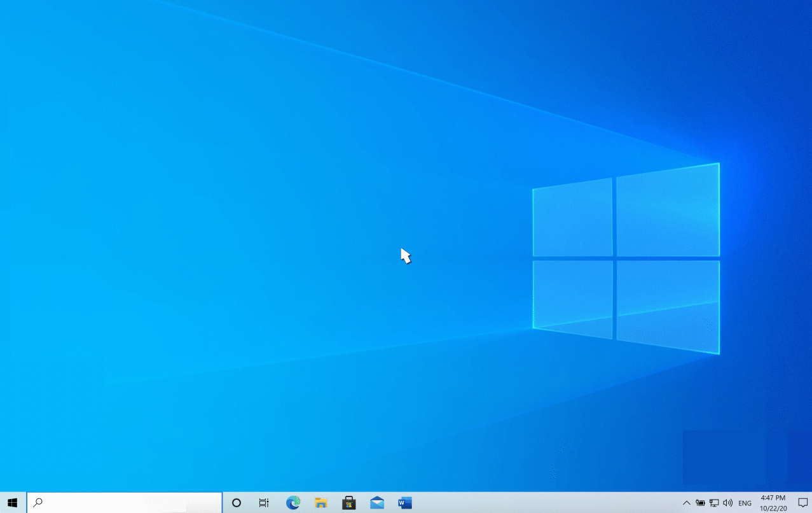Image resolution: width=812 pixels, height=513 pixels.
Task: Open Microsoft Store from the taskbar
Action: (x=349, y=503)
